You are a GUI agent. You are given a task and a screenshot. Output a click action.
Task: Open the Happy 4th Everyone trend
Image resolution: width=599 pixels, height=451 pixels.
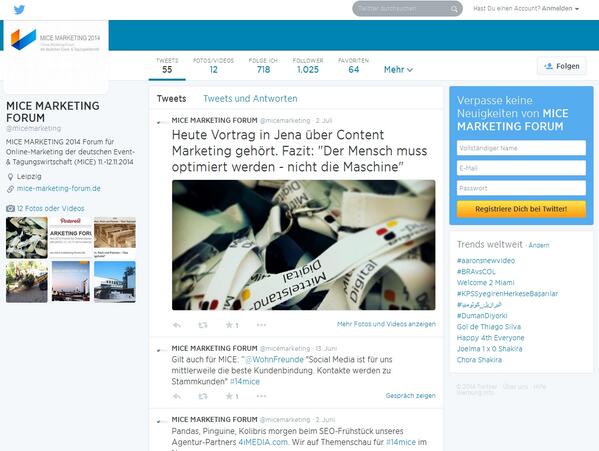491,338
